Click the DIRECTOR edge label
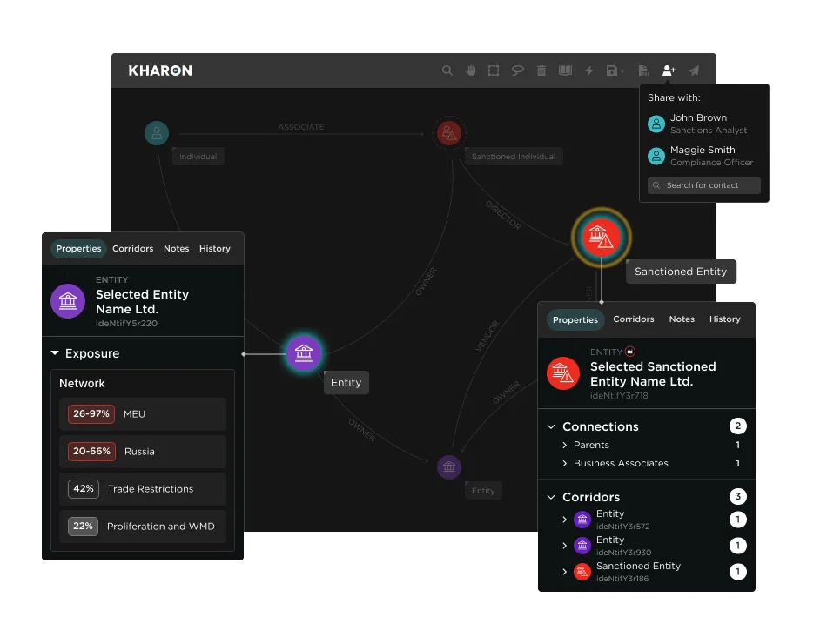Viewport: 827px width, 644px height. coord(503,215)
